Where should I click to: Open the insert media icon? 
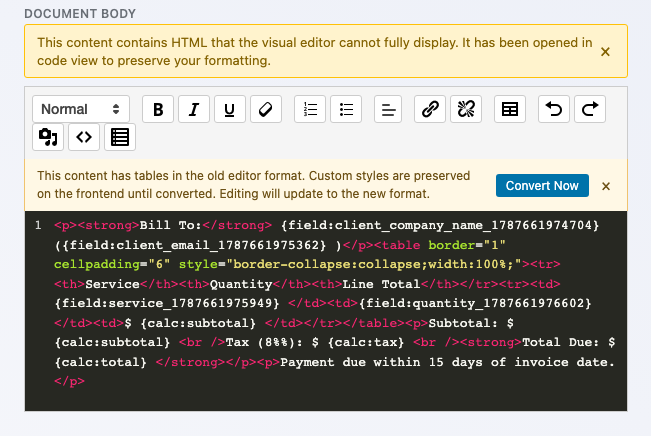click(48, 137)
